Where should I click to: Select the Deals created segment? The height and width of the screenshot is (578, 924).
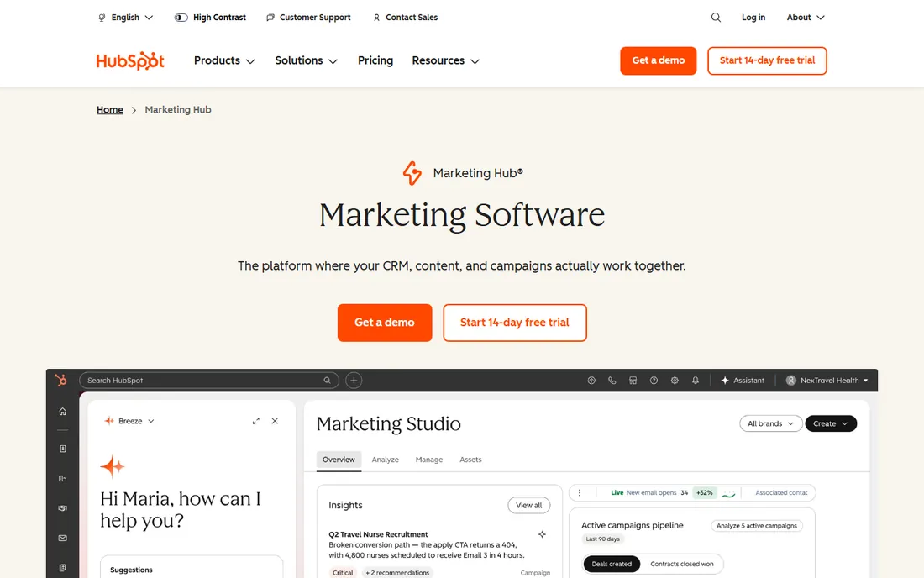pos(611,564)
